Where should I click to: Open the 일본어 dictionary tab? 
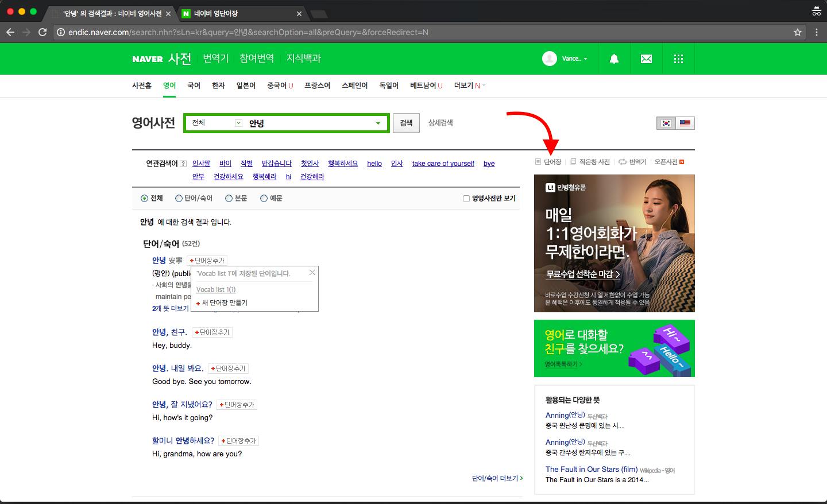pyautogui.click(x=246, y=86)
